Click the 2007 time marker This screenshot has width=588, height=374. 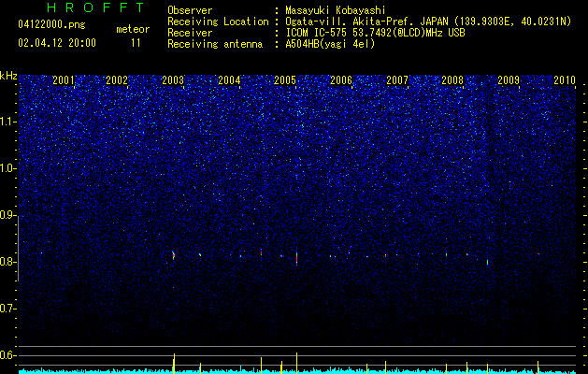point(397,79)
